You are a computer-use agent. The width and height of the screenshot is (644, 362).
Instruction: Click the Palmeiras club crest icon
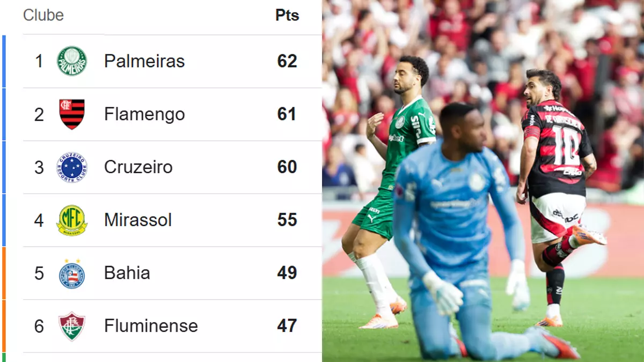click(x=72, y=61)
